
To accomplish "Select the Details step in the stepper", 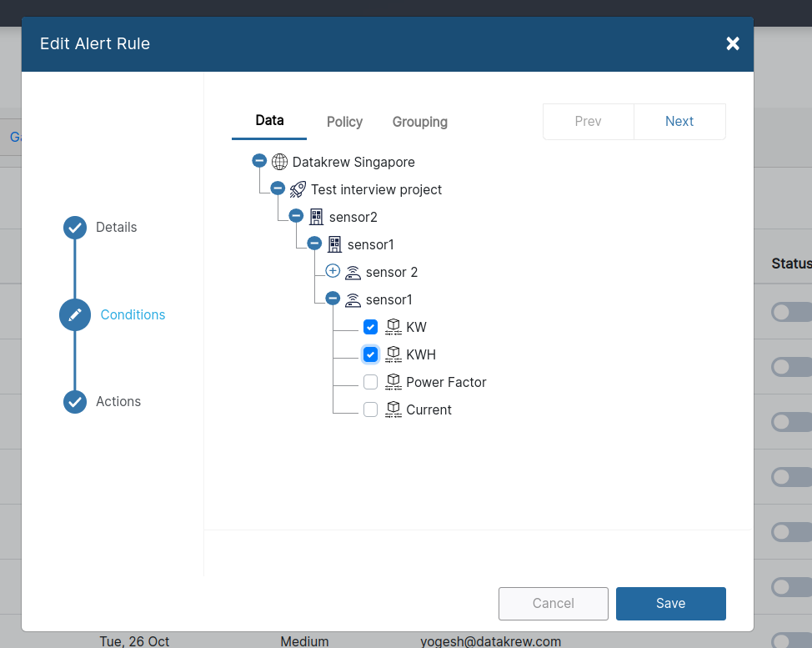I will tap(74, 227).
